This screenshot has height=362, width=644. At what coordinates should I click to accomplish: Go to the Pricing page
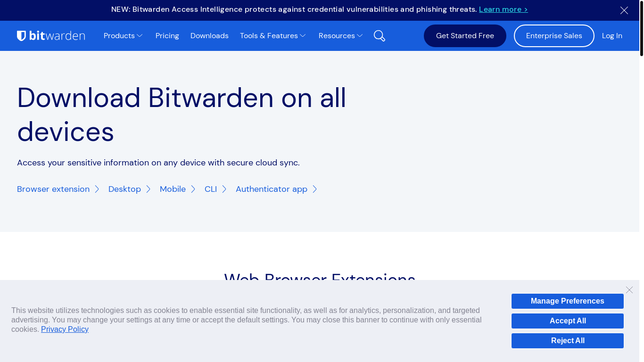pyautogui.click(x=167, y=36)
